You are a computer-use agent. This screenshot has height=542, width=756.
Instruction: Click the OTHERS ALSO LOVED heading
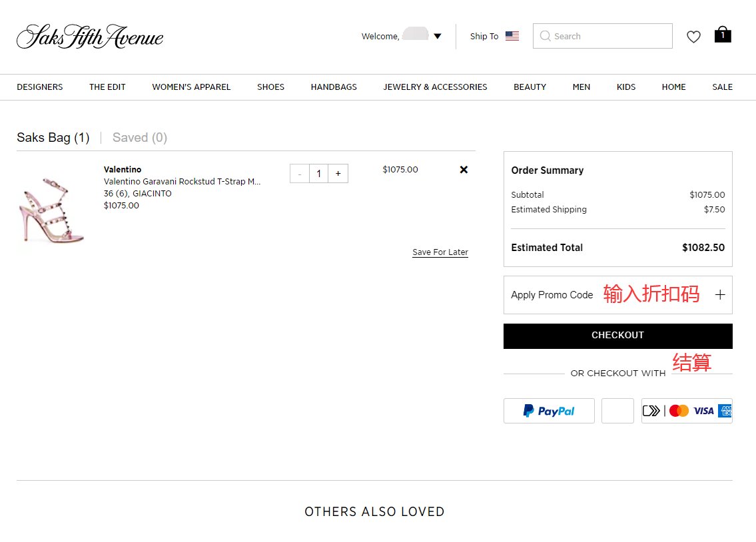pyautogui.click(x=374, y=511)
